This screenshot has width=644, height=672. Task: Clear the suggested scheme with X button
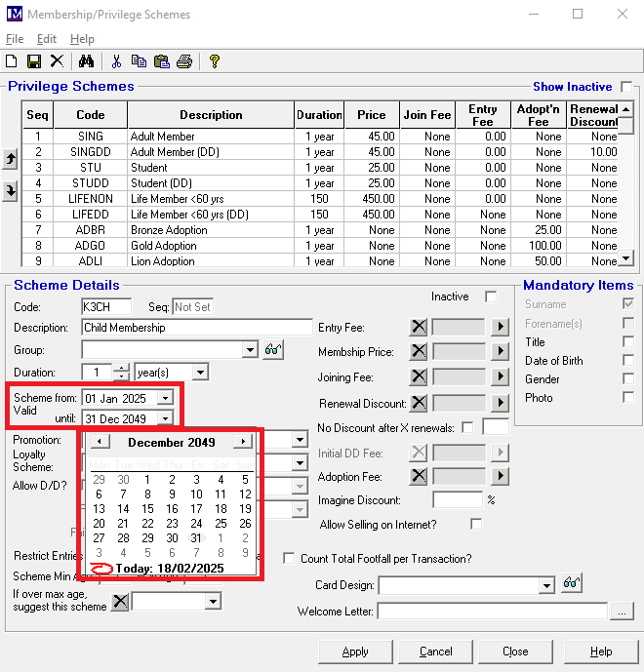click(120, 602)
